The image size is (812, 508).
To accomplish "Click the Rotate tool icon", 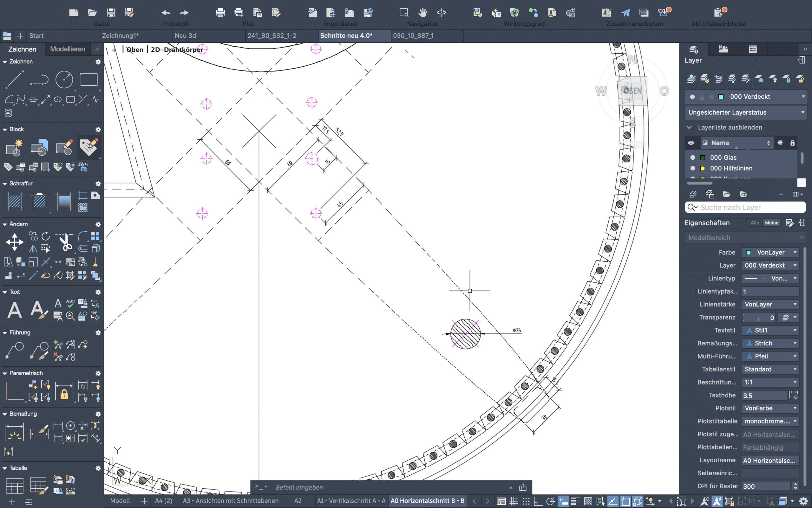I will [46, 236].
